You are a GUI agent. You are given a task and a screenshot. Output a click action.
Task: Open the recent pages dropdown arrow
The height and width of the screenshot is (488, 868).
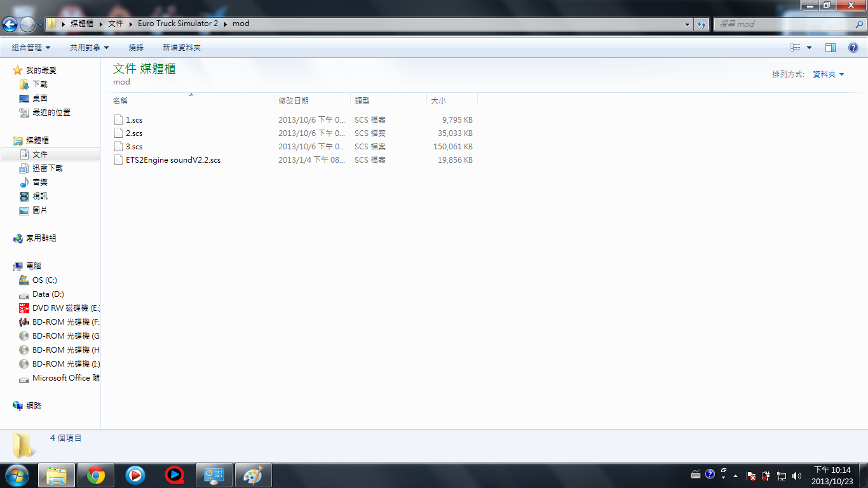click(x=40, y=25)
